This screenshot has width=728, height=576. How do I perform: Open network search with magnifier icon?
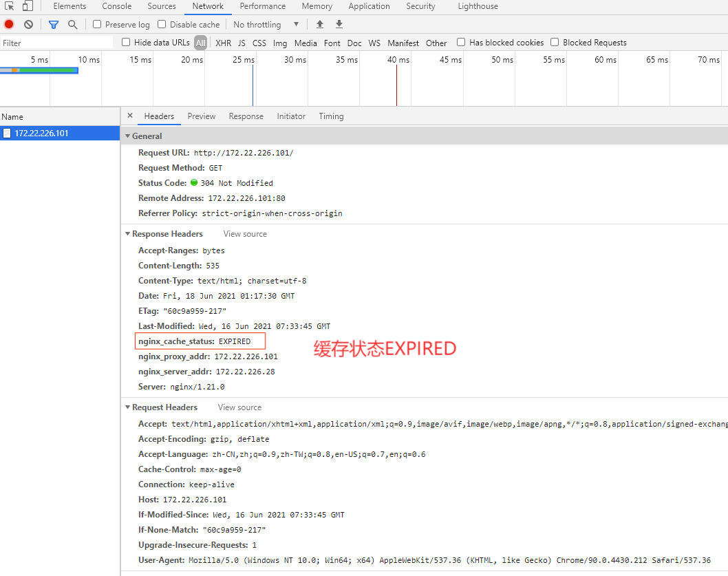click(x=72, y=24)
